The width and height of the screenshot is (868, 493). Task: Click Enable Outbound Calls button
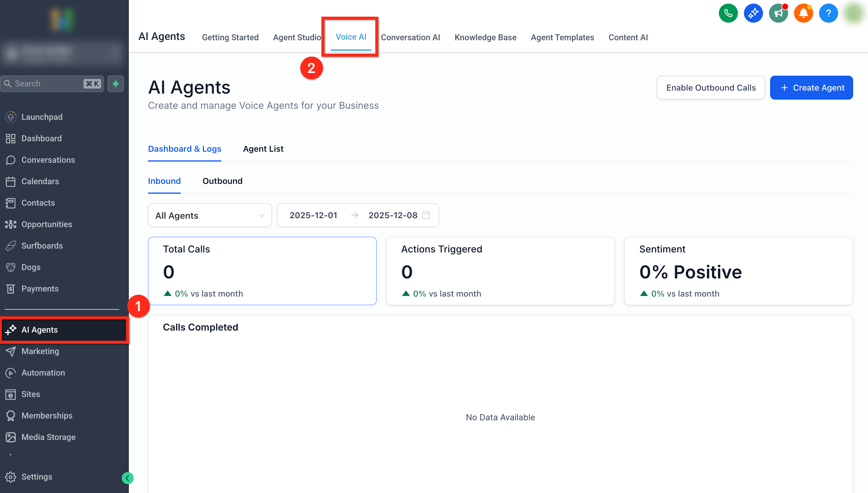[x=711, y=88]
